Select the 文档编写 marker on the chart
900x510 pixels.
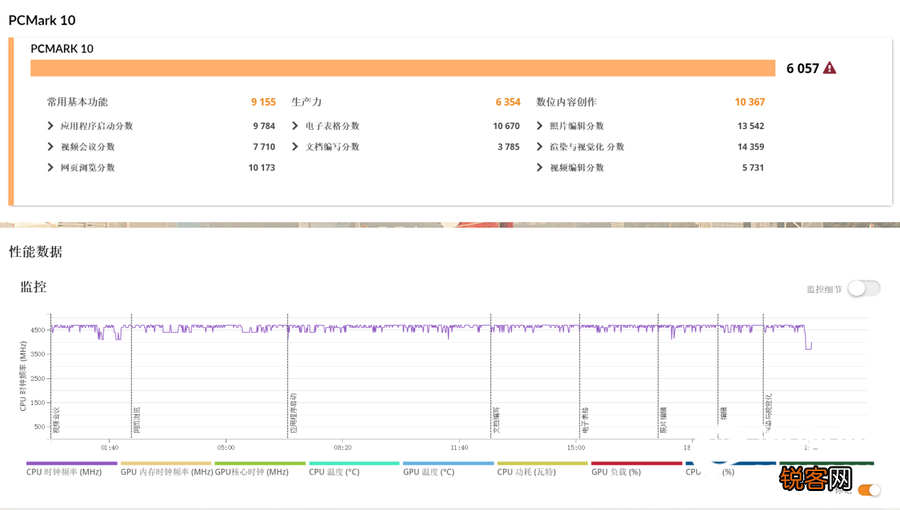point(496,420)
